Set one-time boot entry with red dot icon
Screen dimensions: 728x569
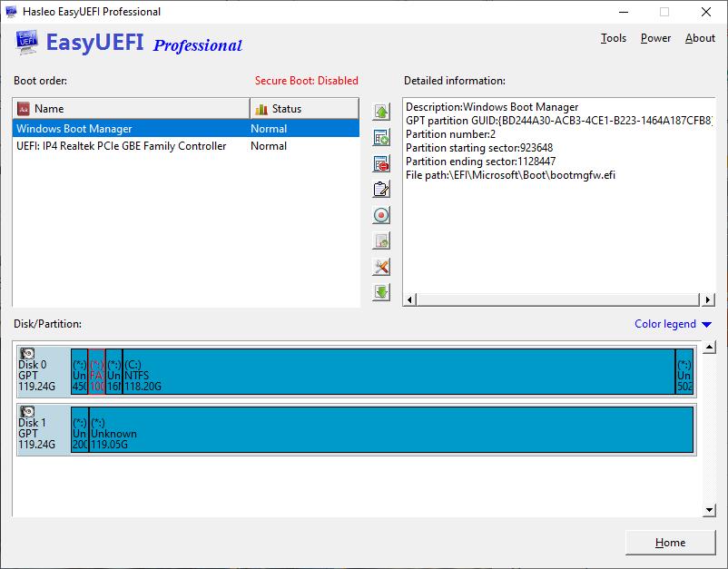pos(381,215)
